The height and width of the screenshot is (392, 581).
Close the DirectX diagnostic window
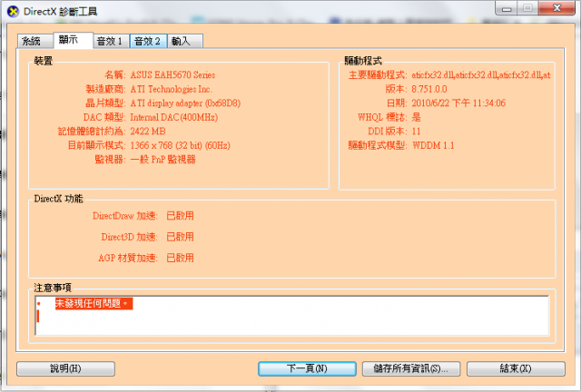pos(556,8)
